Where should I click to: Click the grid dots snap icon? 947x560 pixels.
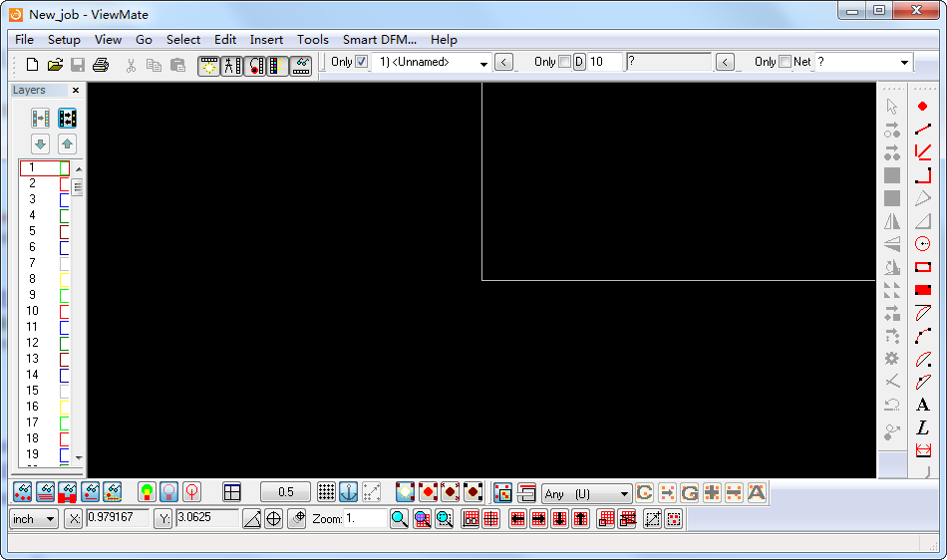click(x=326, y=492)
